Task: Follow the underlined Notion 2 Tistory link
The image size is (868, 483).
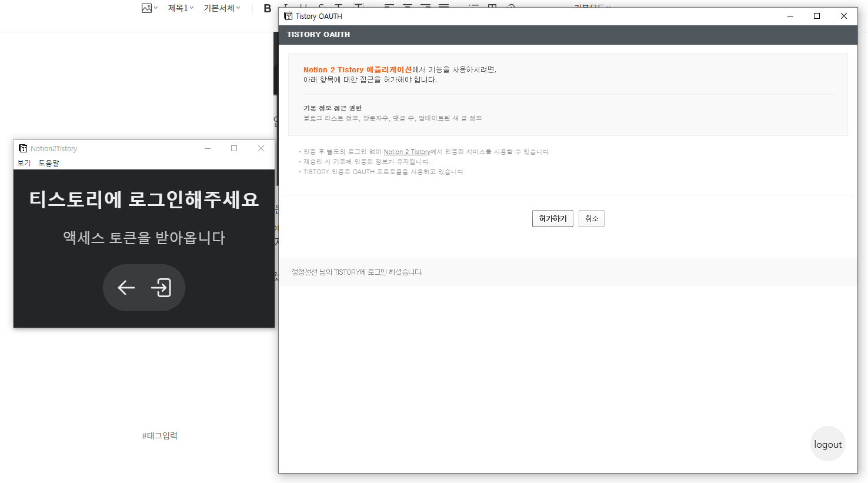Action: click(x=407, y=152)
